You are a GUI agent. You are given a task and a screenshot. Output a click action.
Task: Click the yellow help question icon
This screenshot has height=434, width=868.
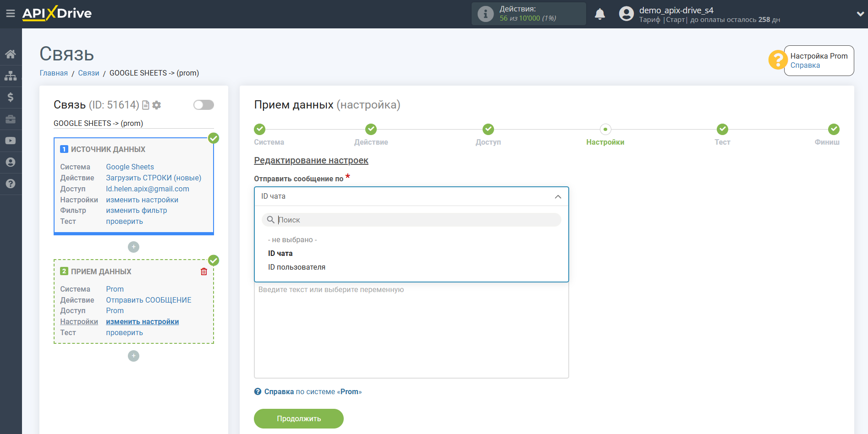point(778,60)
